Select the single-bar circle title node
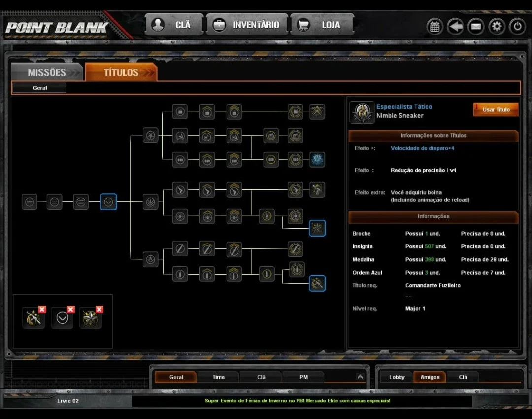Screen dimensions: 532x419 [x=30, y=202]
